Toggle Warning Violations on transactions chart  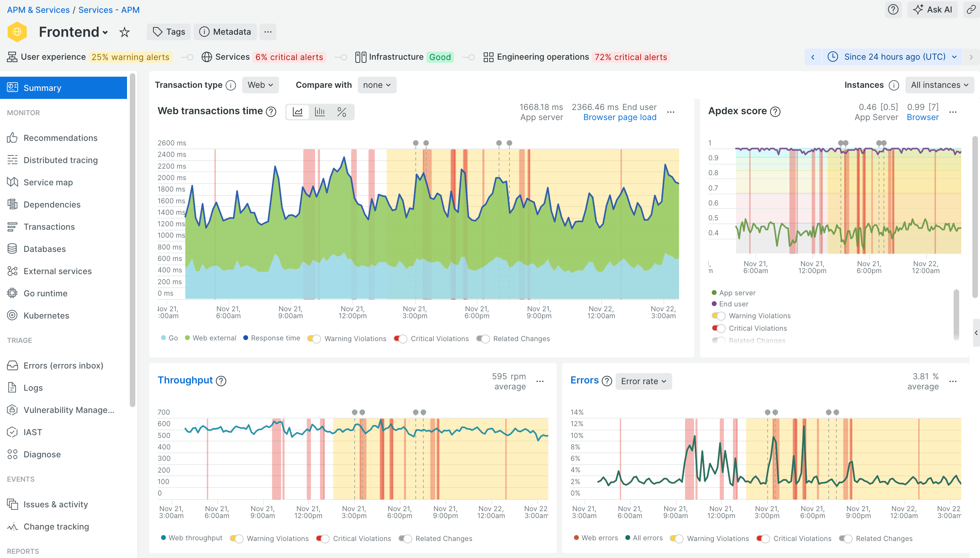click(x=314, y=339)
